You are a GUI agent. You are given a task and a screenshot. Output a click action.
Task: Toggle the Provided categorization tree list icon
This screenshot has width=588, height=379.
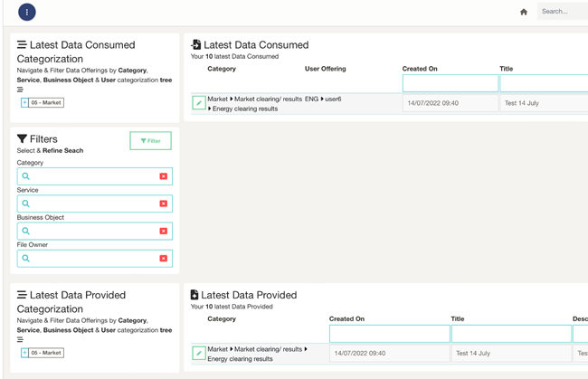click(20, 340)
